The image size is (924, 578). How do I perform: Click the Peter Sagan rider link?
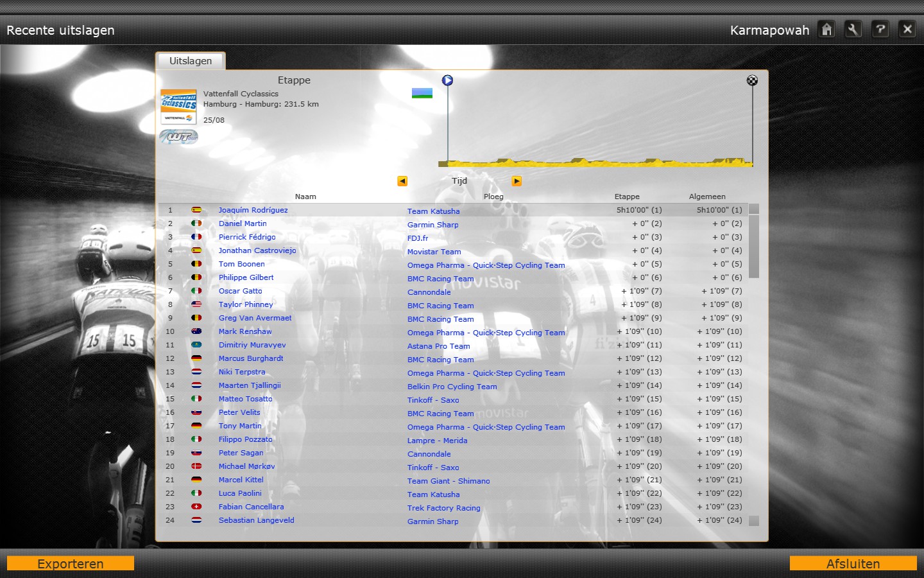(x=241, y=453)
